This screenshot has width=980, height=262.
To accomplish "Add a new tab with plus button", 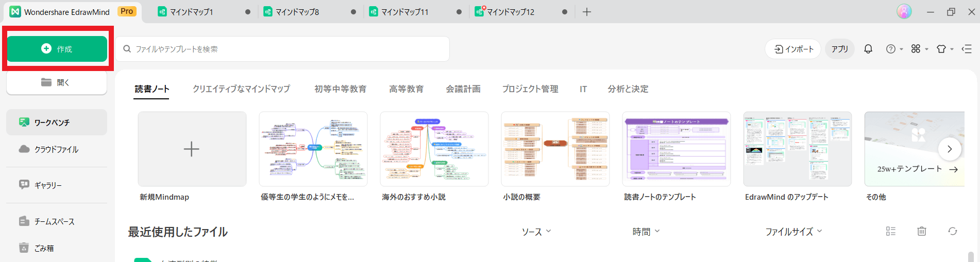I will pyautogui.click(x=587, y=12).
